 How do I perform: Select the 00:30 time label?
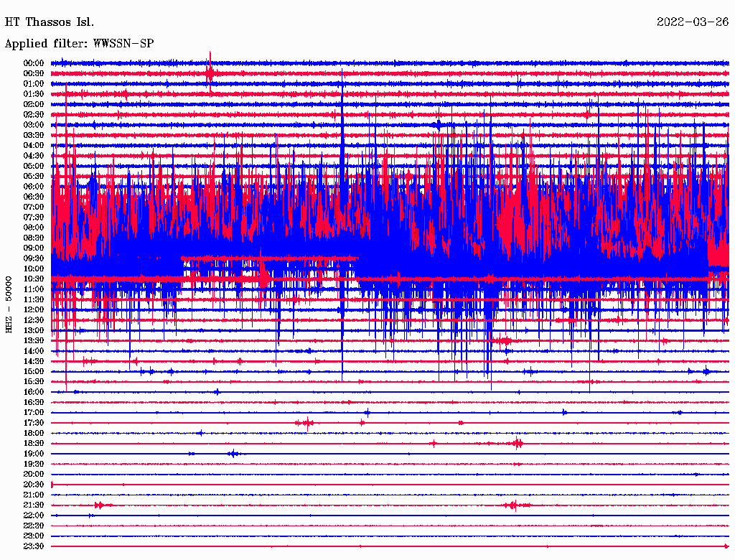(x=34, y=73)
